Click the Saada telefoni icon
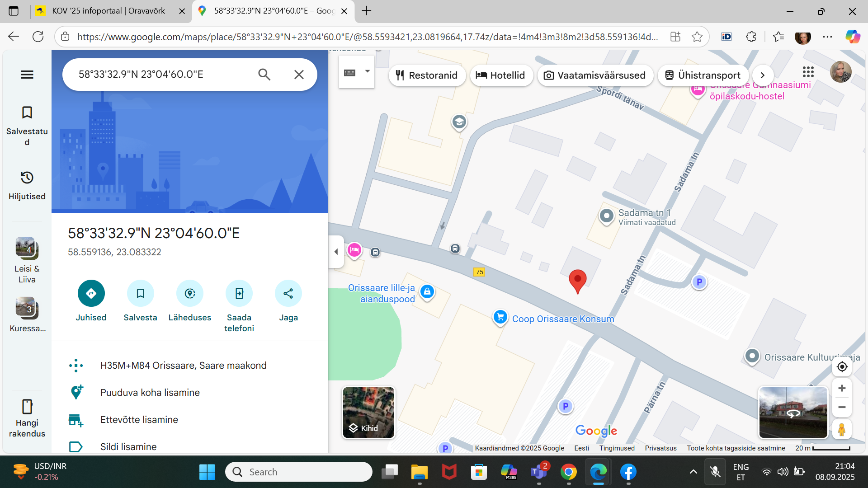 tap(239, 294)
